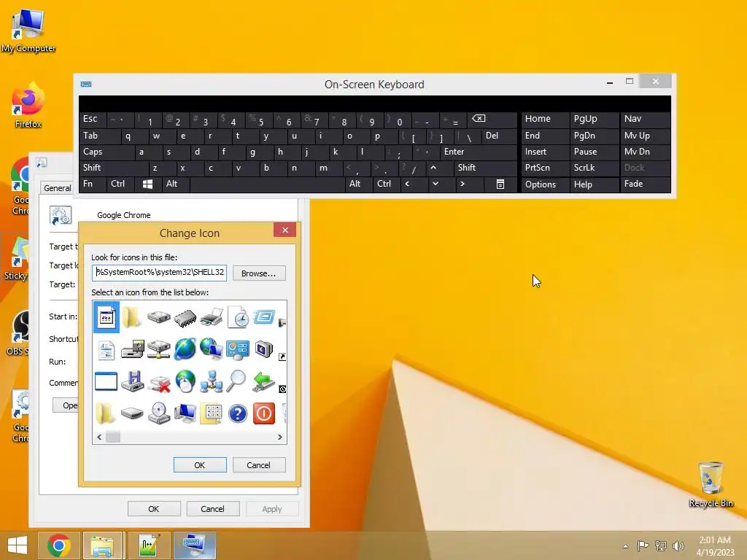This screenshot has height=560, width=747.
Task: Choose the green arrow USB drive icon
Action: point(264,381)
